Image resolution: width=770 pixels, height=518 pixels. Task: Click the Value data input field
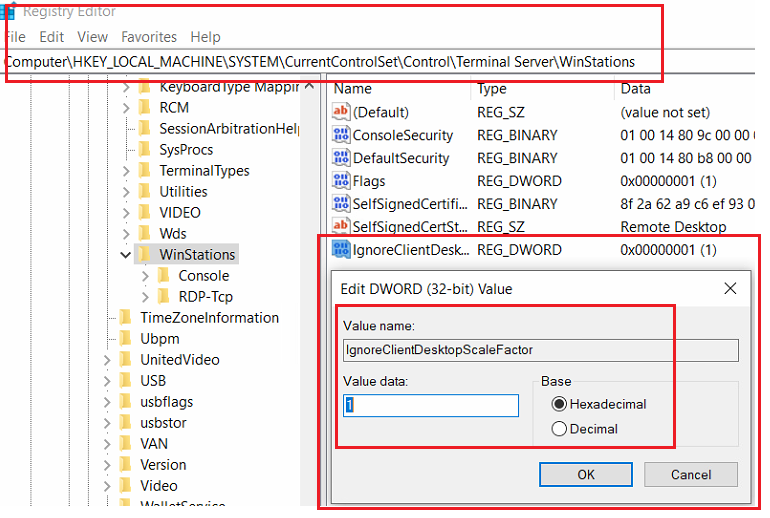point(431,405)
